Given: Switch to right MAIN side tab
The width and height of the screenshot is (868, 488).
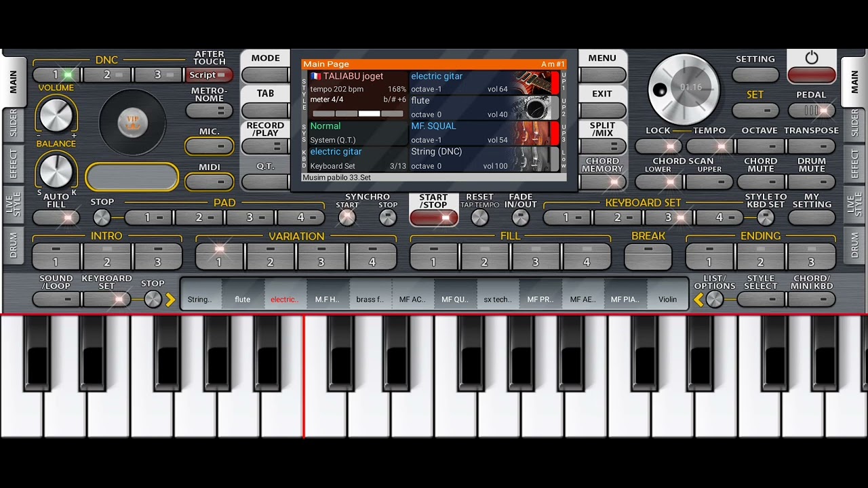Looking at the screenshot, I should pyautogui.click(x=854, y=81).
